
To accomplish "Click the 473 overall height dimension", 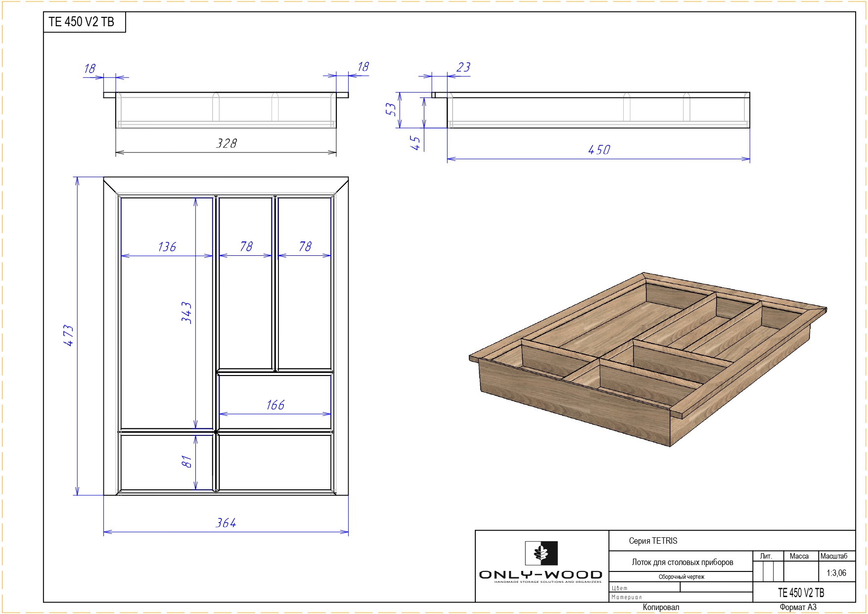I will 68,335.
